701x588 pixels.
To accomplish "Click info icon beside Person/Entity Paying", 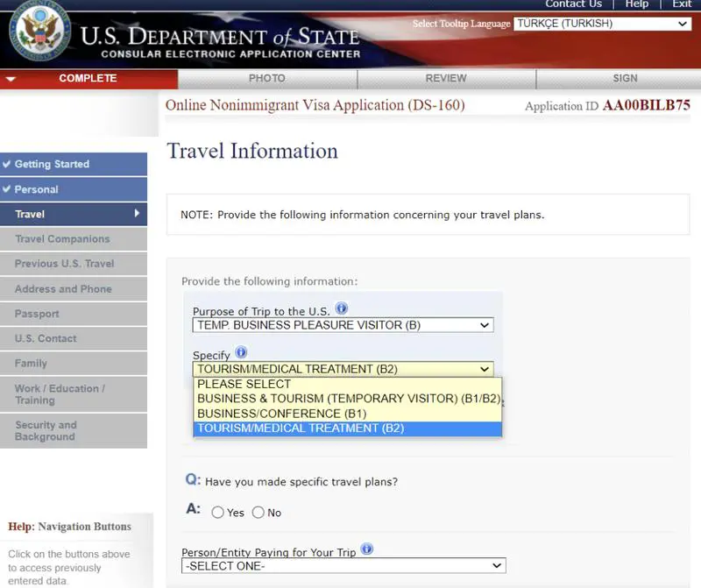I will click(x=366, y=549).
